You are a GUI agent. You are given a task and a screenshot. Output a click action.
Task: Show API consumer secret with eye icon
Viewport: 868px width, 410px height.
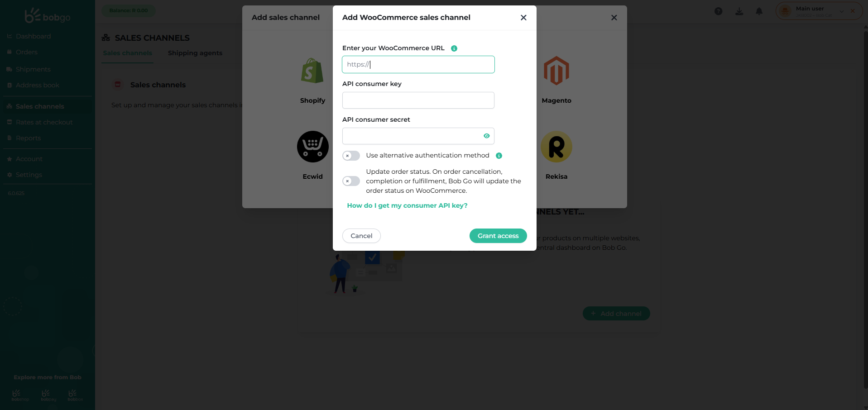point(487,136)
